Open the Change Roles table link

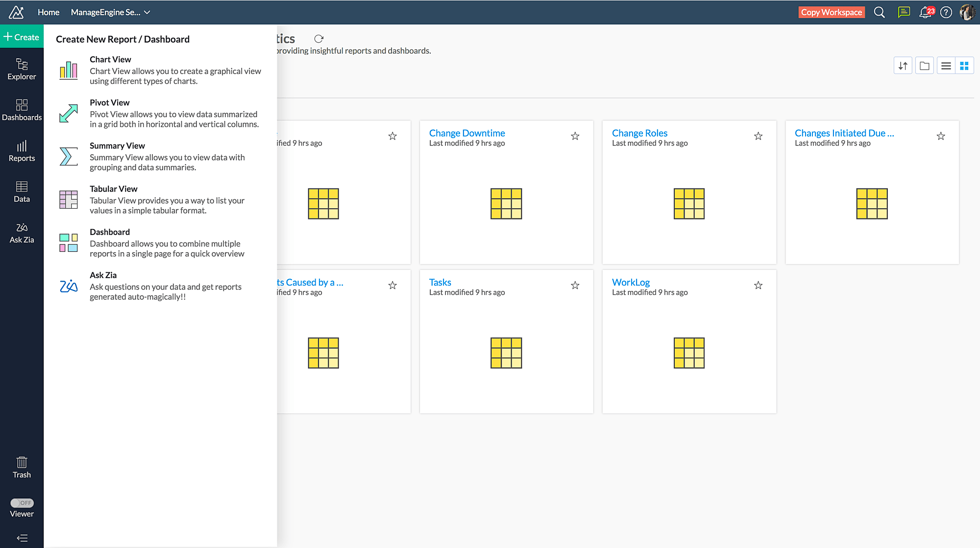(639, 133)
